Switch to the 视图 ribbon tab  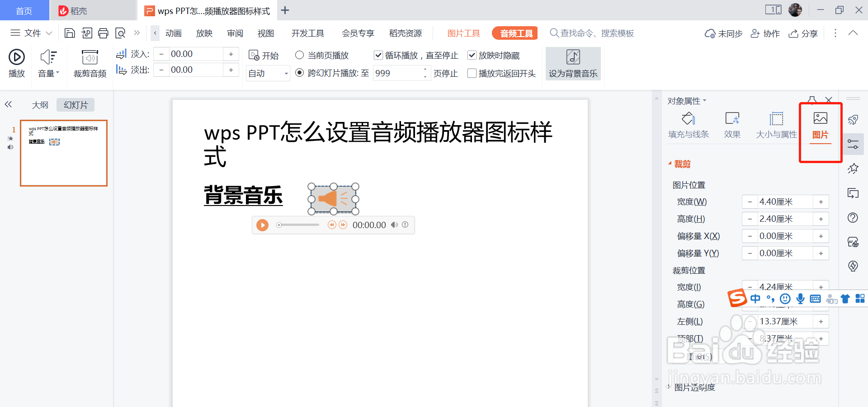[x=266, y=33]
